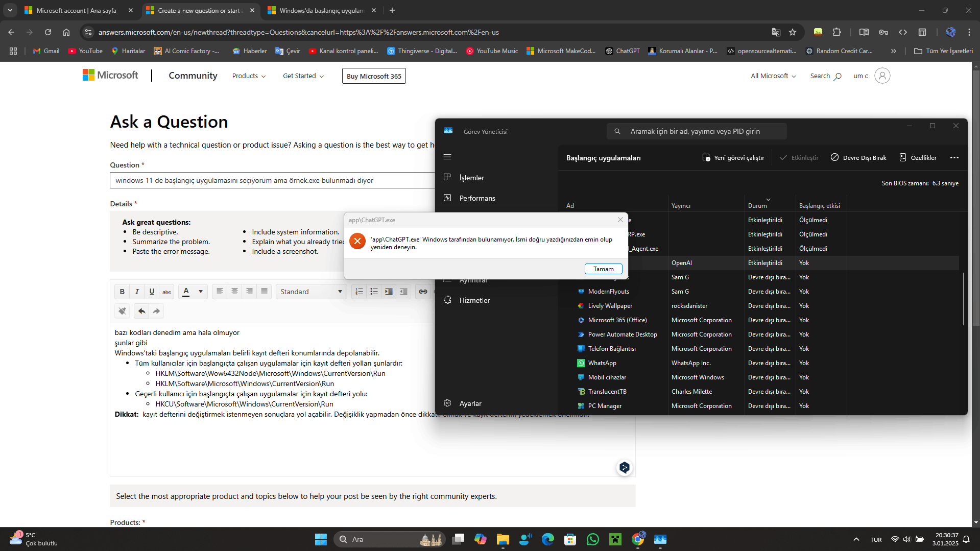Expand the Get Started menu
980x551 pixels.
pos(303,76)
